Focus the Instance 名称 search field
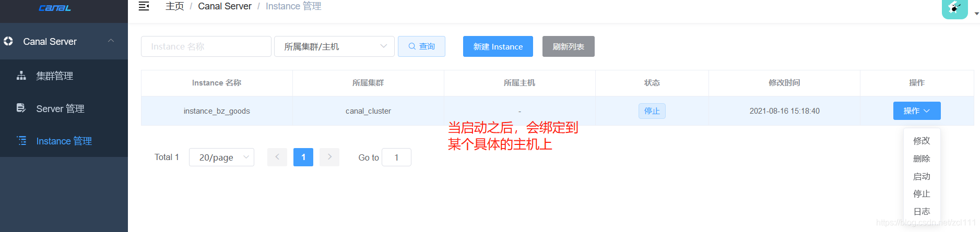The width and height of the screenshot is (980, 232). pyautogui.click(x=206, y=46)
